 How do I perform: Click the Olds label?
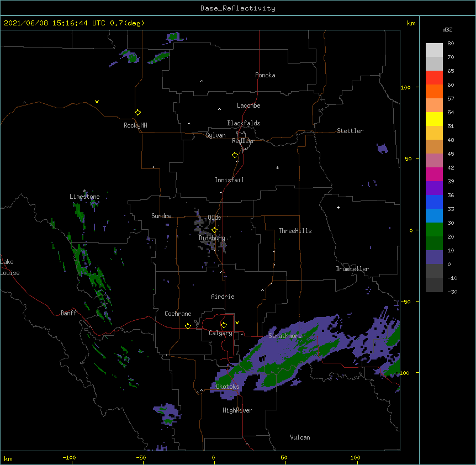(x=214, y=218)
